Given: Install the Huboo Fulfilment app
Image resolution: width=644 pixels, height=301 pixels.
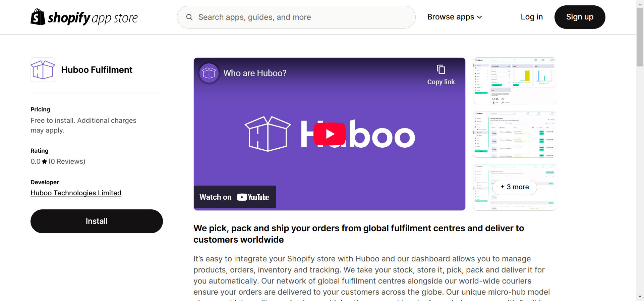Looking at the screenshot, I should coord(97,221).
